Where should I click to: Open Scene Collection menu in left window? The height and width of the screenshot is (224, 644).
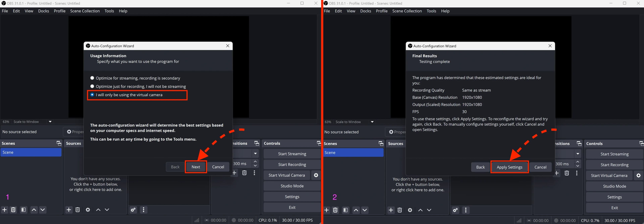click(x=85, y=11)
